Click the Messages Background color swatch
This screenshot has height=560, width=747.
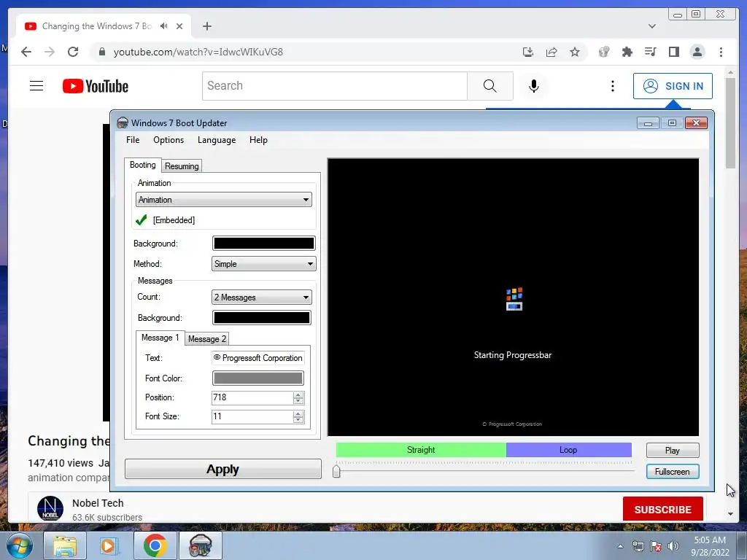(262, 318)
